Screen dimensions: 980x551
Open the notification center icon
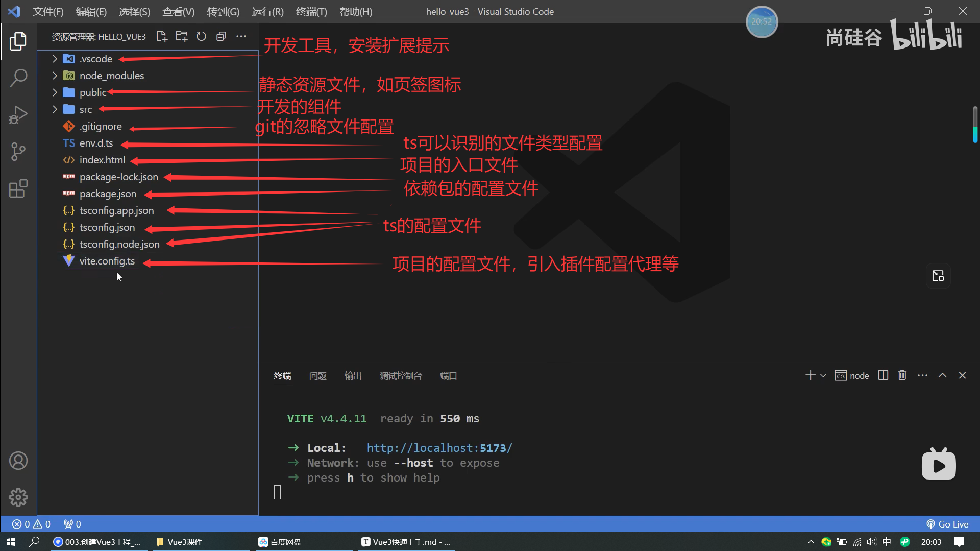click(959, 542)
